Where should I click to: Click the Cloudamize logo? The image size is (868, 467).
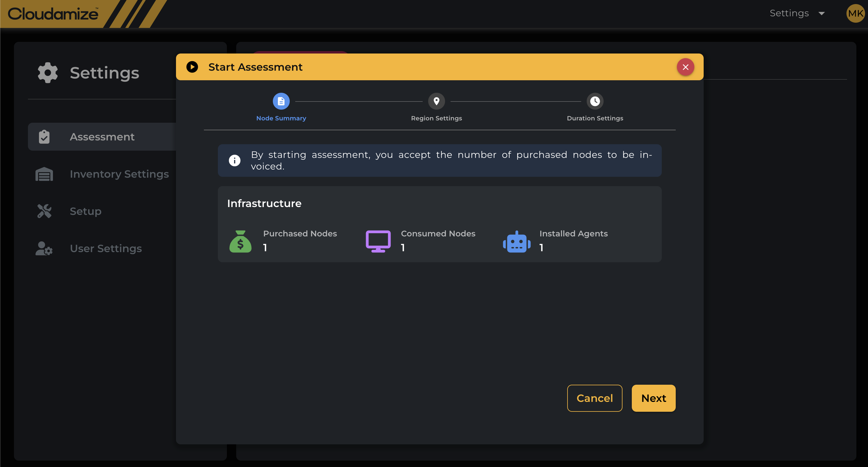pyautogui.click(x=53, y=14)
